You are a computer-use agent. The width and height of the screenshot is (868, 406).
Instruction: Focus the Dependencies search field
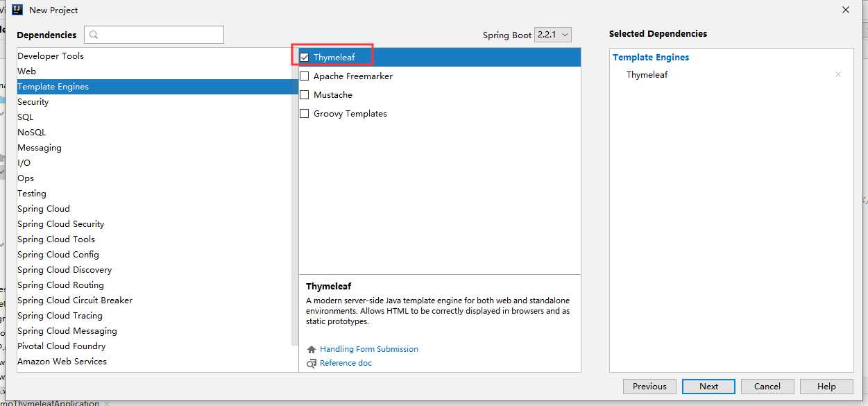pos(154,35)
